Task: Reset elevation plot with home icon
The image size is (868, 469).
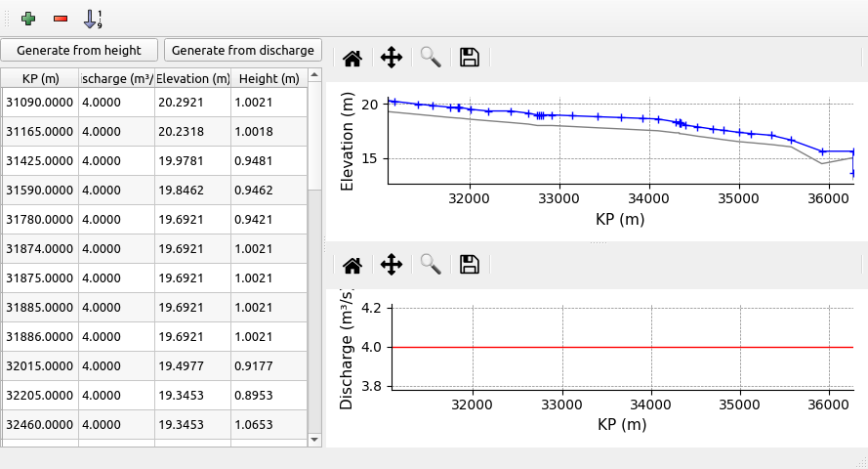Action: pyautogui.click(x=352, y=58)
